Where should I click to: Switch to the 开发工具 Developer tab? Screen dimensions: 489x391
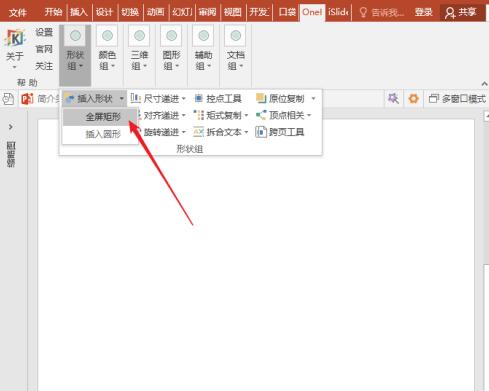pyautogui.click(x=259, y=12)
